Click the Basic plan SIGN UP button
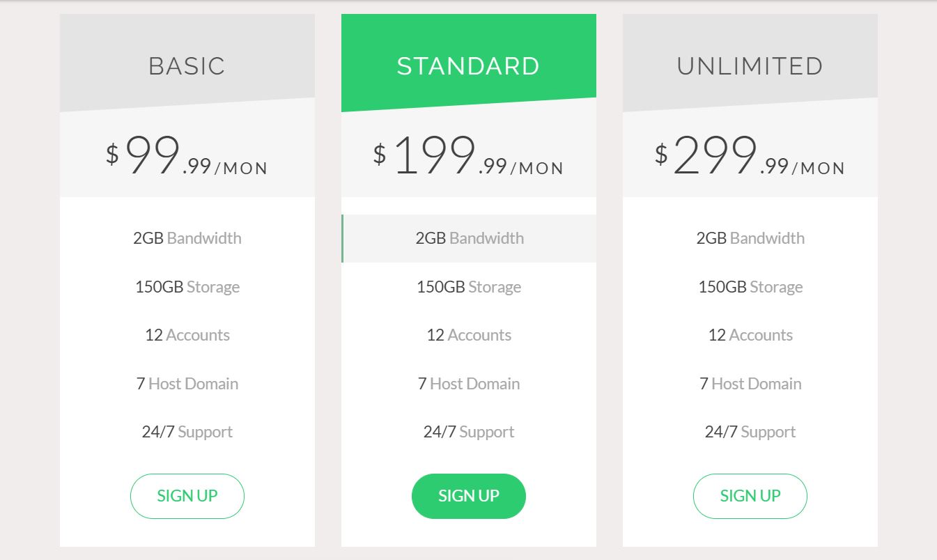Screen dimensions: 937x560 coord(187,496)
